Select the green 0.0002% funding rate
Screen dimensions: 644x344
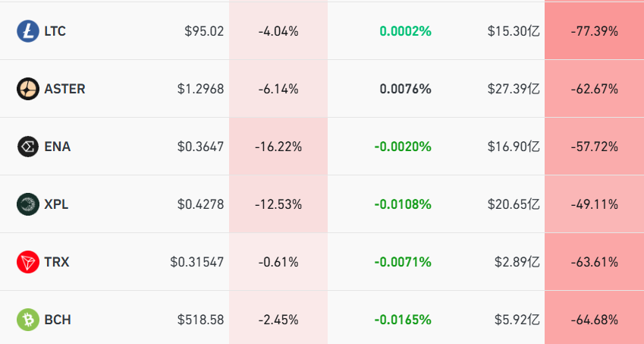point(405,31)
